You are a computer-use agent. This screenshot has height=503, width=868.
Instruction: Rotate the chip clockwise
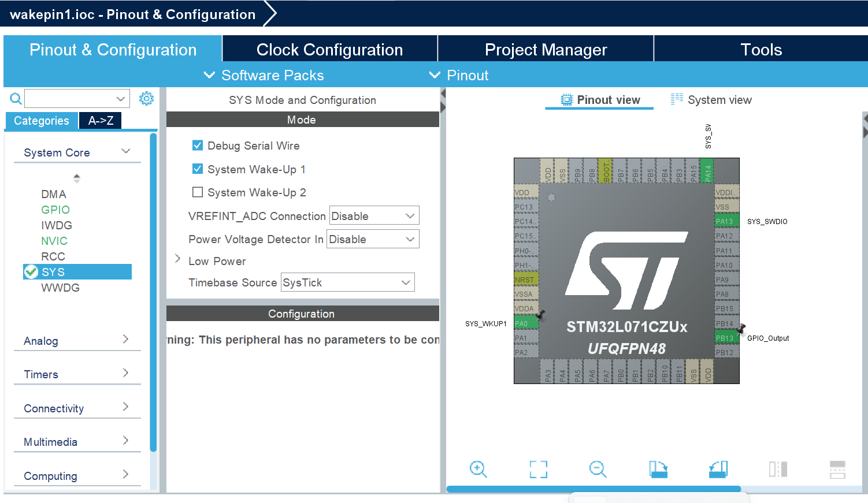click(x=659, y=470)
